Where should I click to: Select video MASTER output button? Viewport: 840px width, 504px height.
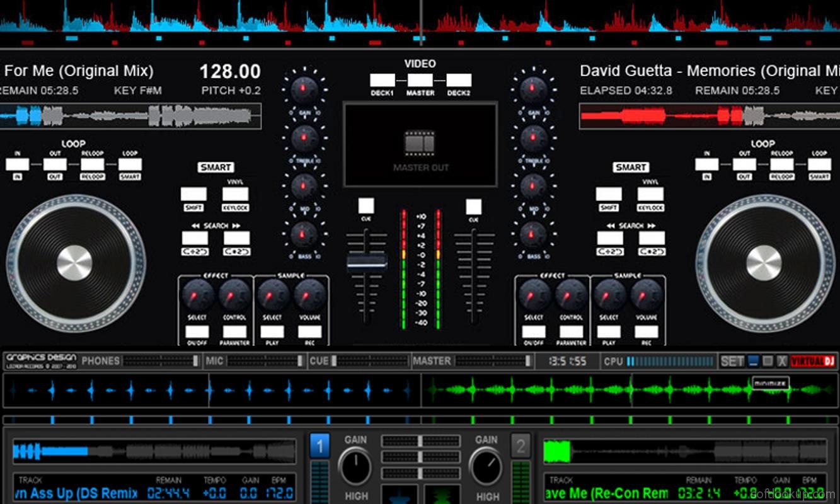click(420, 80)
